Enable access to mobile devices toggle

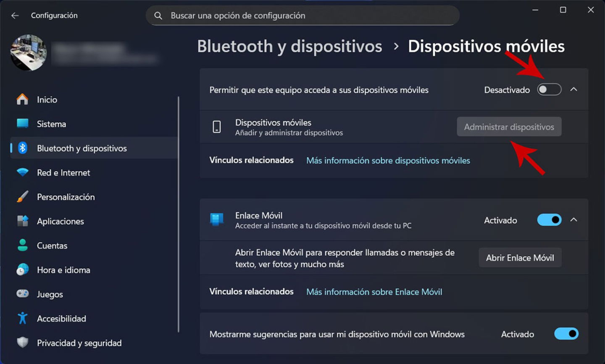549,89
